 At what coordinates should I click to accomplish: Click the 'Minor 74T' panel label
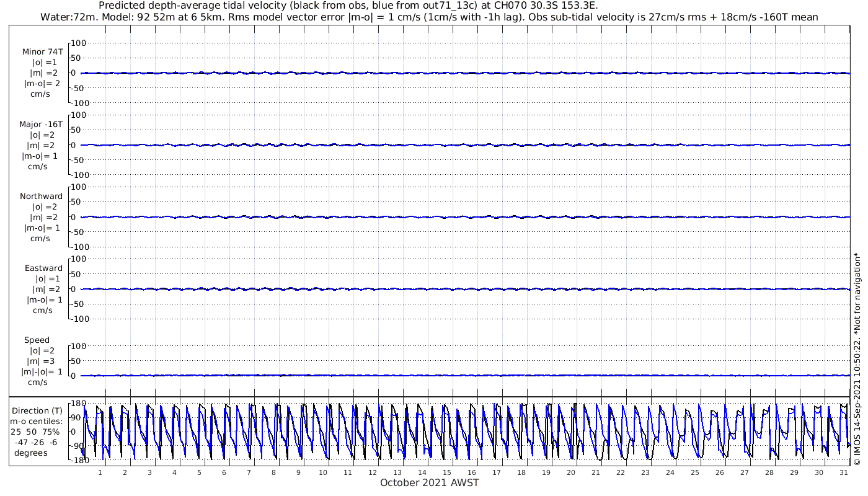pos(42,52)
